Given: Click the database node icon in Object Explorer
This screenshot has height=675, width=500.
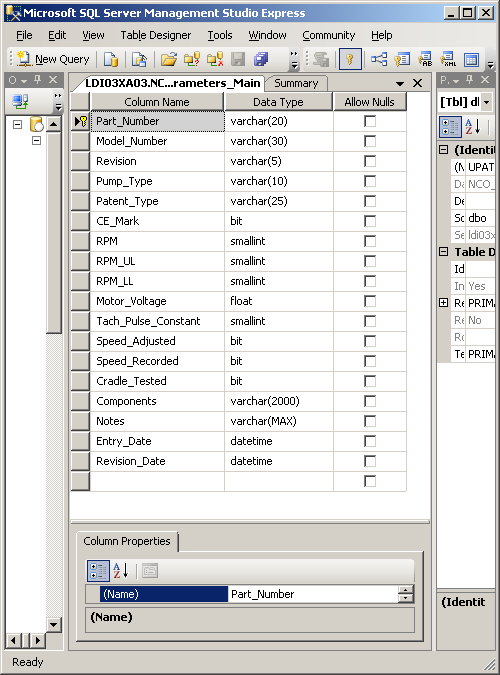Looking at the screenshot, I should point(37,124).
